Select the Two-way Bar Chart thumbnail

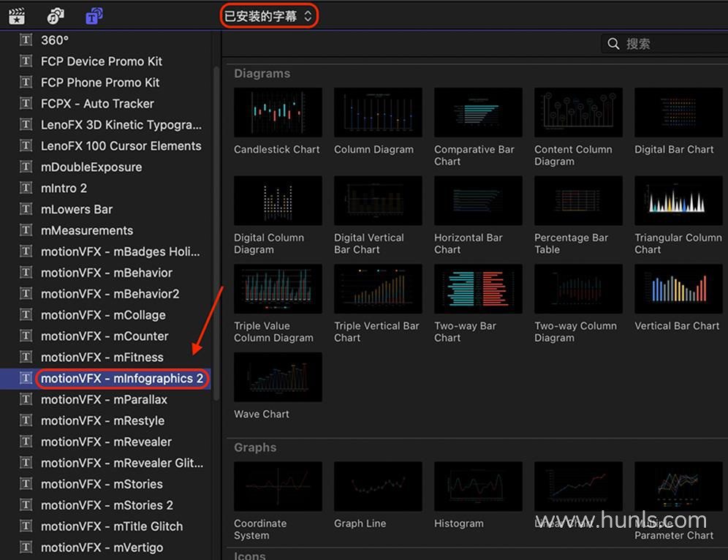pyautogui.click(x=478, y=289)
